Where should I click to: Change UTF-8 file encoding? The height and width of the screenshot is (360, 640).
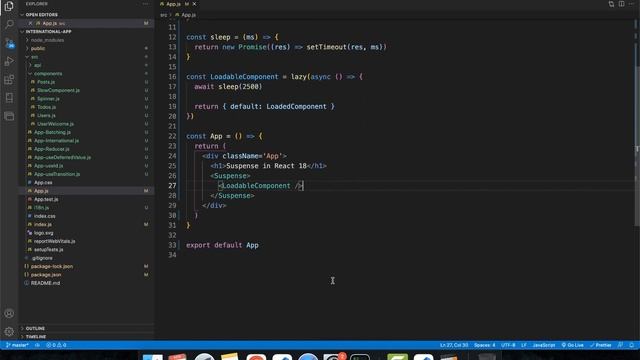point(508,345)
